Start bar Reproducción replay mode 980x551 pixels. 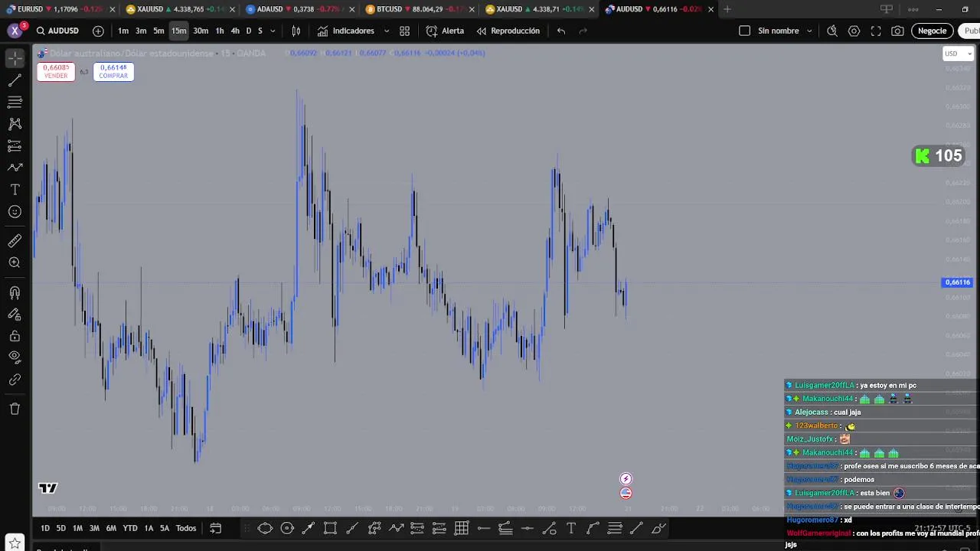coord(508,31)
